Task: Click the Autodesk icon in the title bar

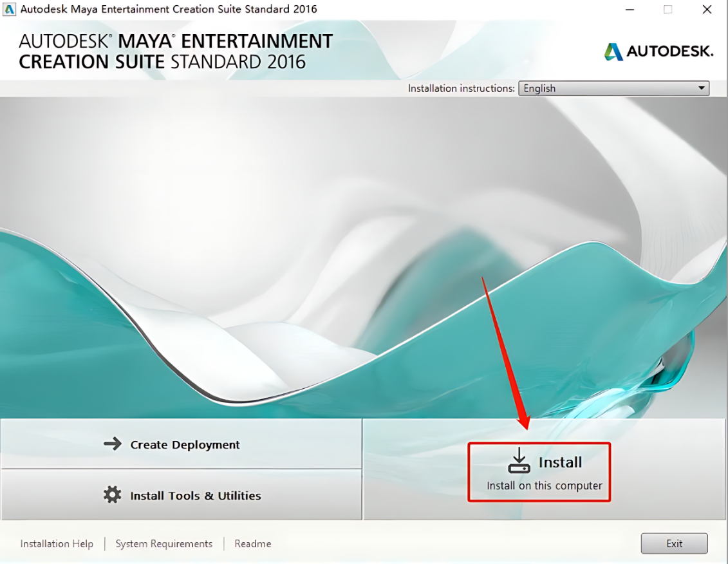Action: [x=10, y=10]
